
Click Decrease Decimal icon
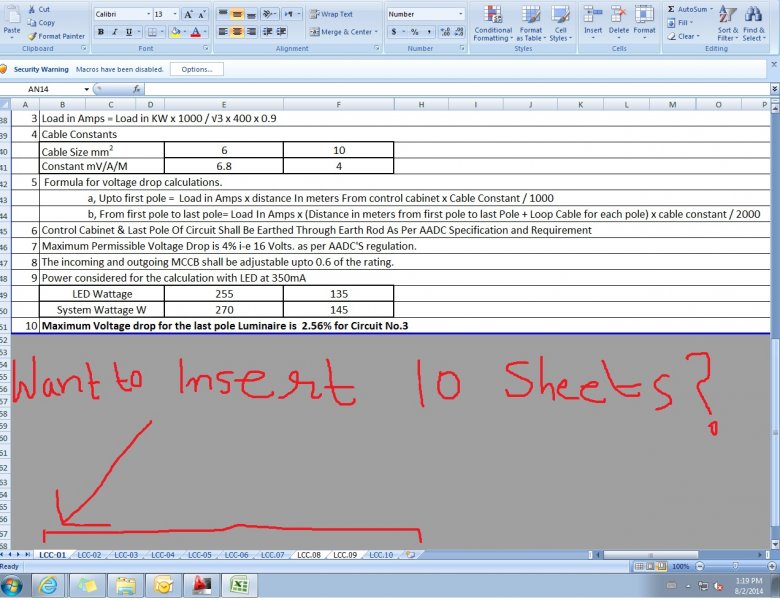click(459, 32)
